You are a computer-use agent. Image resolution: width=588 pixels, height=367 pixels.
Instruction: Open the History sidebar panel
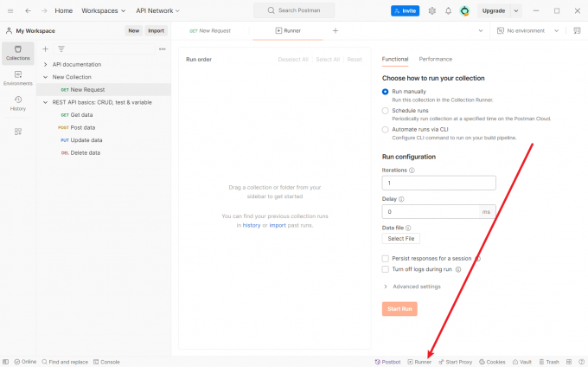pyautogui.click(x=17, y=103)
